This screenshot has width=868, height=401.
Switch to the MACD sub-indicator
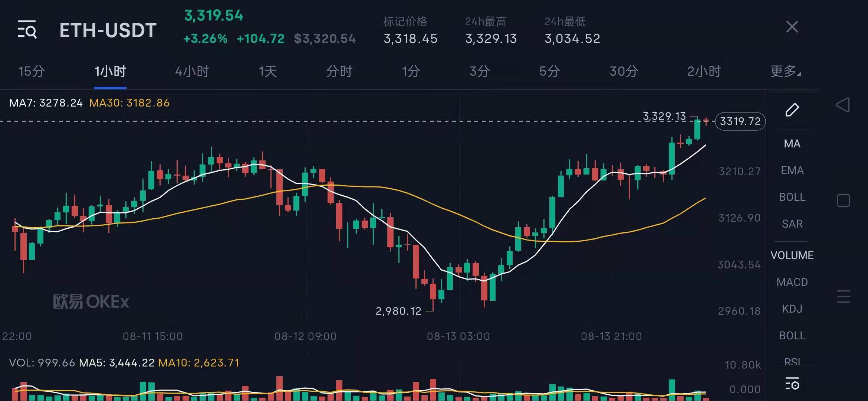[792, 282]
